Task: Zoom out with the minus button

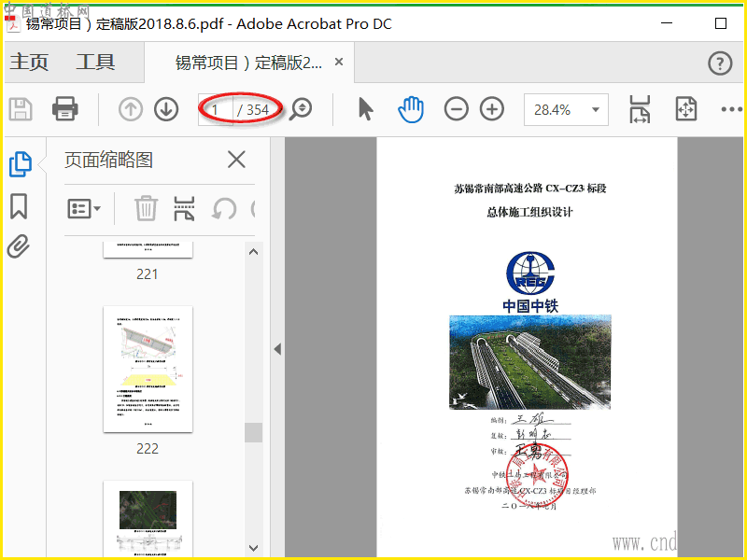Action: coord(456,109)
